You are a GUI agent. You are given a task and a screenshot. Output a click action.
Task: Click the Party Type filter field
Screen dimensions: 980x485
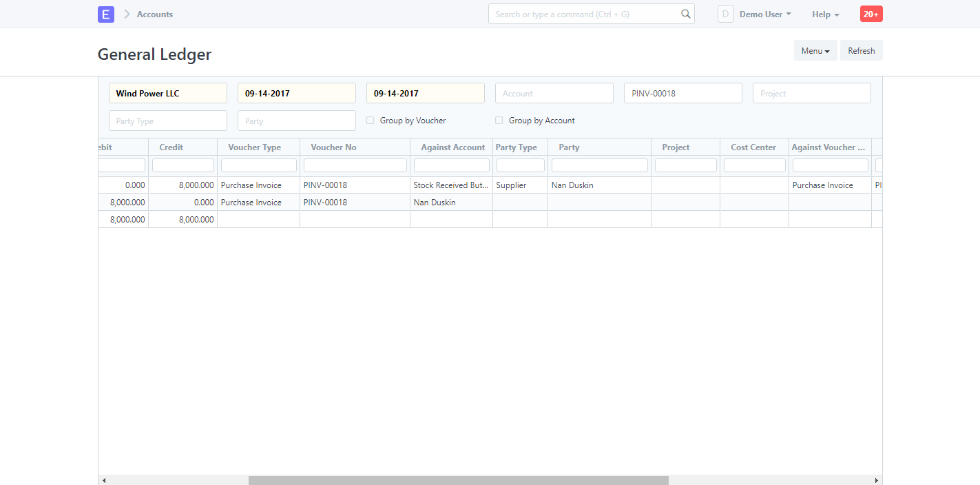point(167,120)
